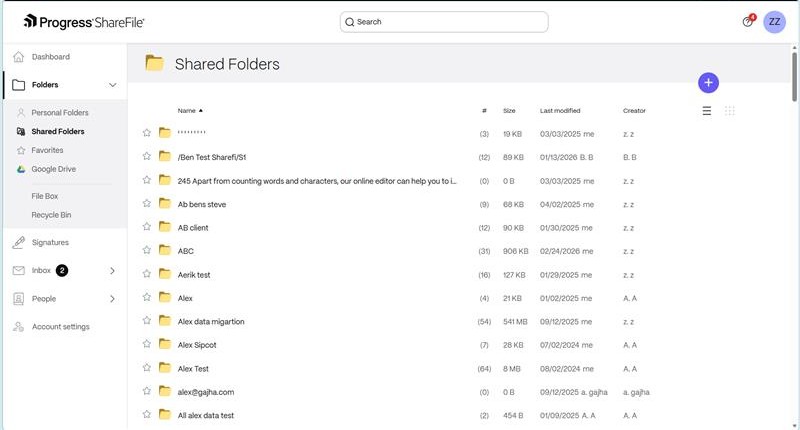Switch to grid view
The width and height of the screenshot is (800, 430).
(x=730, y=111)
